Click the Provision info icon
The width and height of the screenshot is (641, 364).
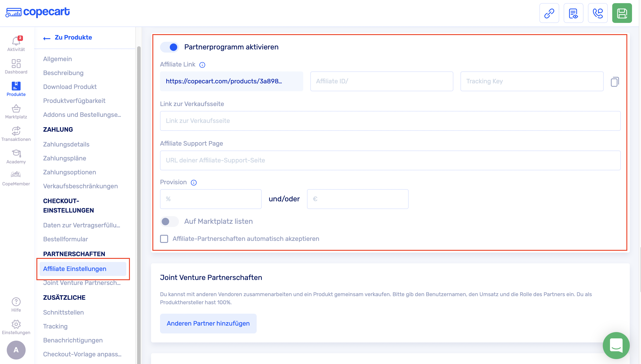click(194, 182)
